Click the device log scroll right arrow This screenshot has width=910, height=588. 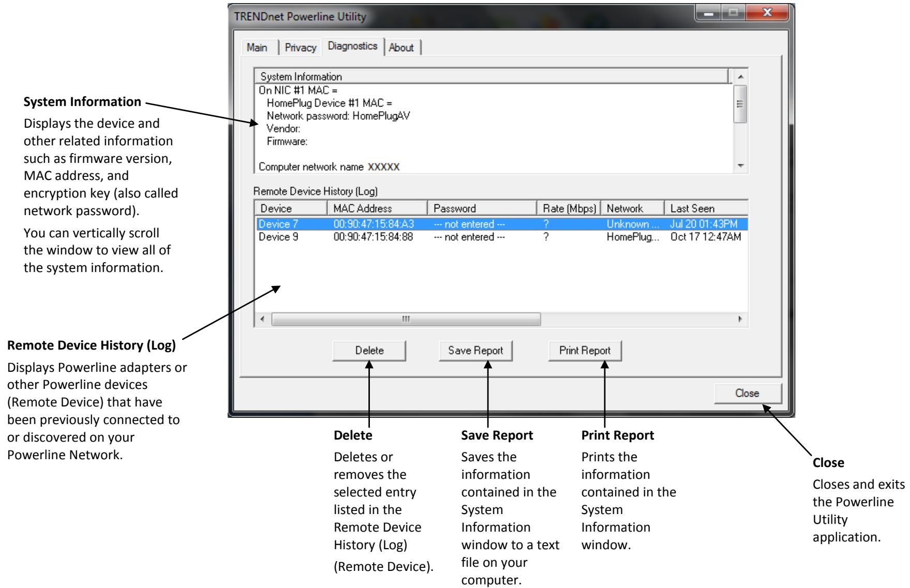(741, 319)
